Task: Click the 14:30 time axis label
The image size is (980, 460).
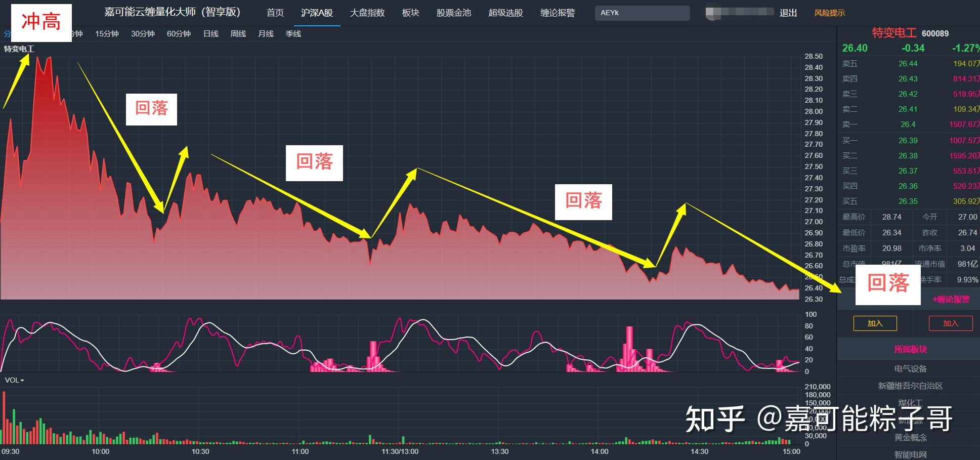Action: coord(700,451)
